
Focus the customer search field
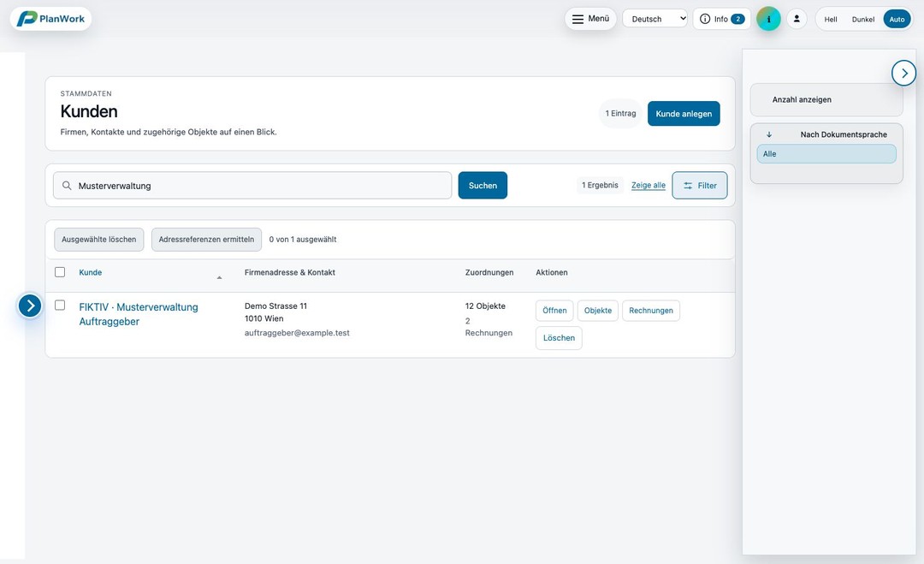pyautogui.click(x=252, y=186)
